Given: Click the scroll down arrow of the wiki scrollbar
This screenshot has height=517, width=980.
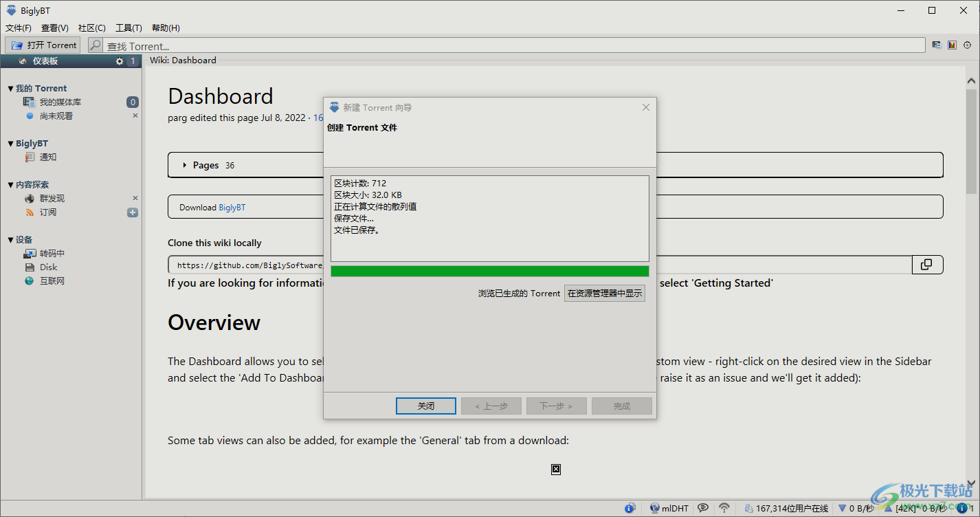Looking at the screenshot, I should (971, 483).
